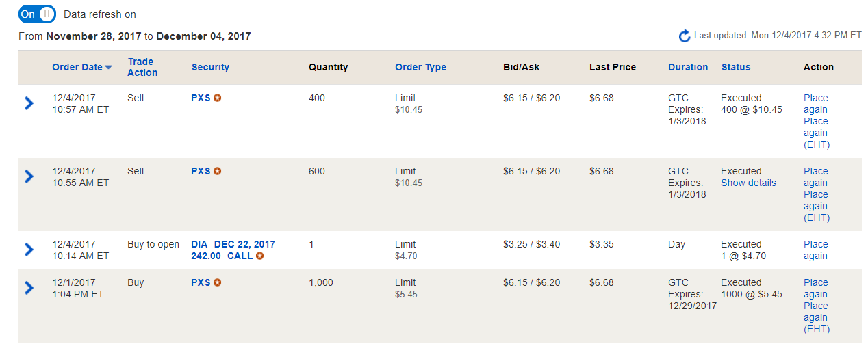The width and height of the screenshot is (868, 346).
Task: Expand the 10:55 AM PXS sell order row
Action: tap(29, 176)
